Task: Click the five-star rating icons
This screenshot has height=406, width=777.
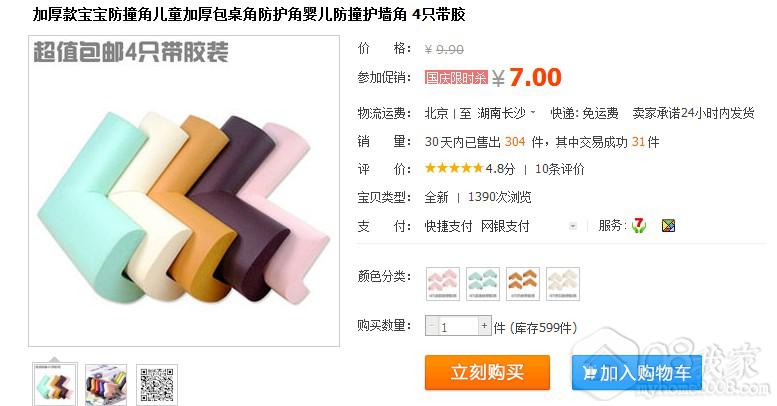Action: tap(453, 169)
